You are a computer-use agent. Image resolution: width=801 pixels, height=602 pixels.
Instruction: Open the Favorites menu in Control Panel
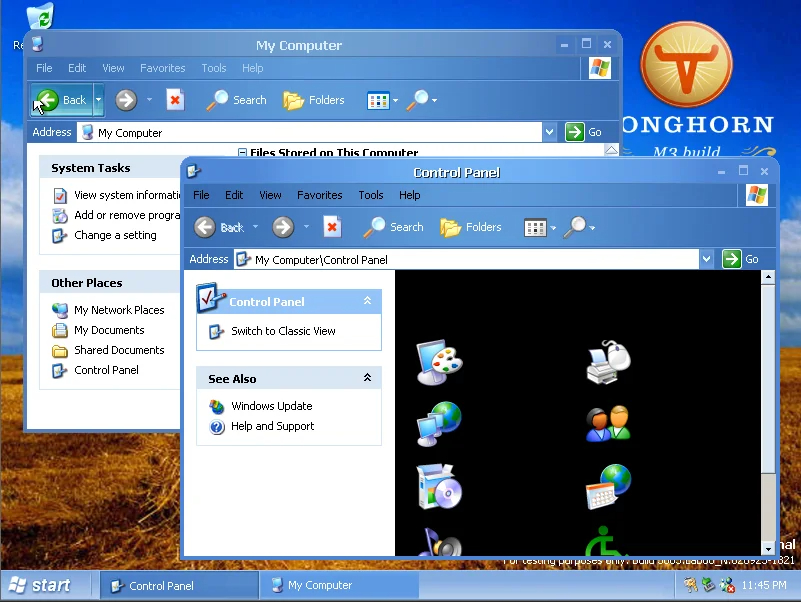(x=319, y=195)
